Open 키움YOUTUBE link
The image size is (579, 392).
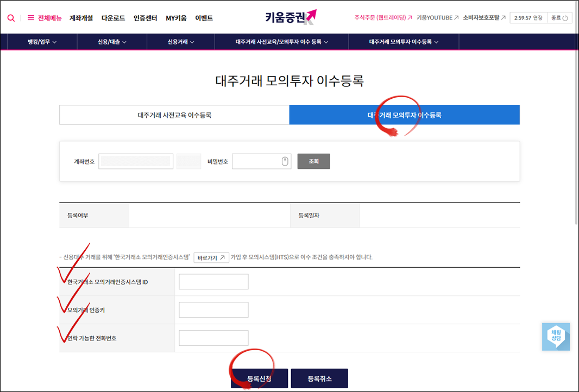[437, 18]
